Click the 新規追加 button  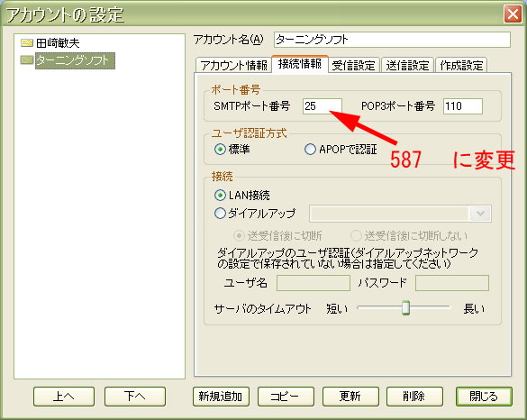pyautogui.click(x=221, y=397)
